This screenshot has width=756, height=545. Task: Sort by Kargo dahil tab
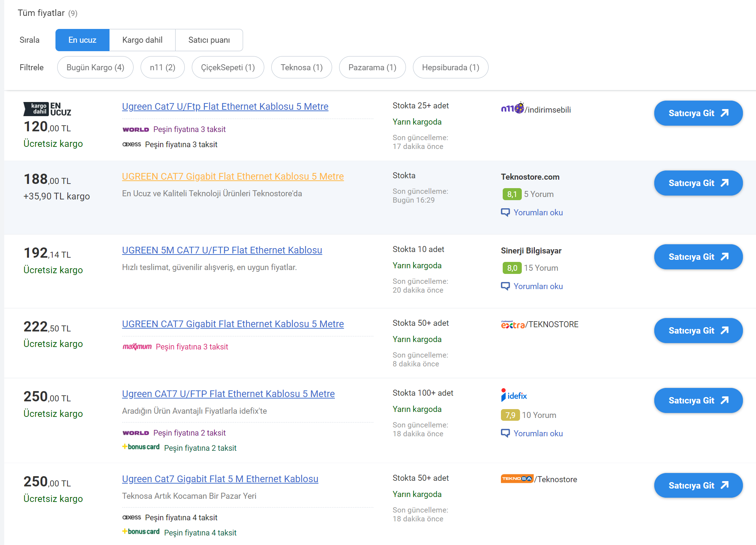tap(142, 40)
